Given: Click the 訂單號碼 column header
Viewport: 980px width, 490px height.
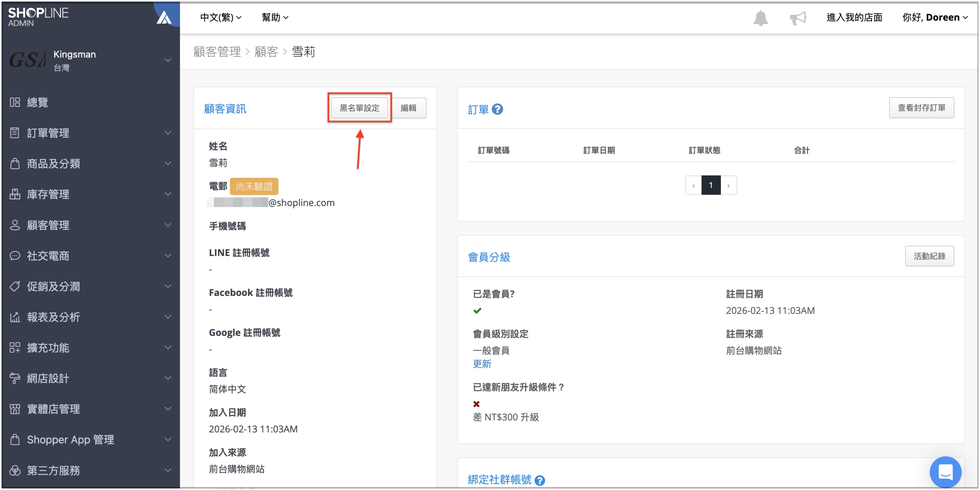Looking at the screenshot, I should (x=493, y=150).
